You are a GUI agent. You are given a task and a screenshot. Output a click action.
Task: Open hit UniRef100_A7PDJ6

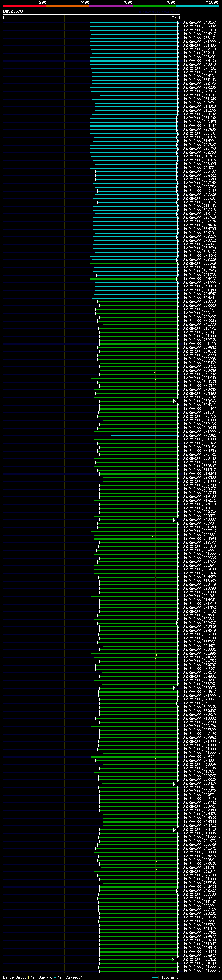point(199,92)
